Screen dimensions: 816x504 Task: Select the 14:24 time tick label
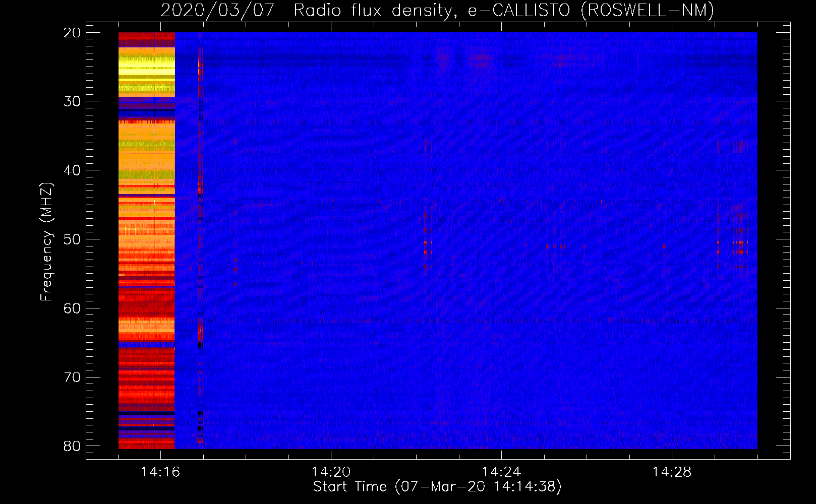click(x=501, y=472)
